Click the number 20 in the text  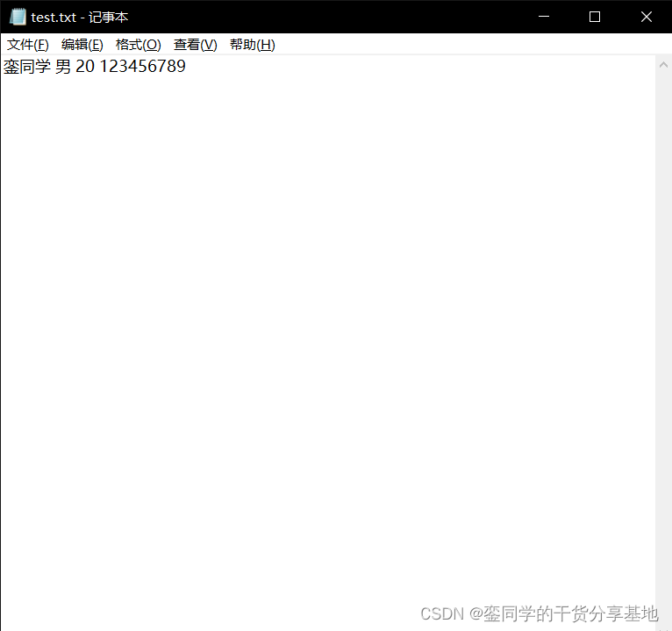(85, 67)
